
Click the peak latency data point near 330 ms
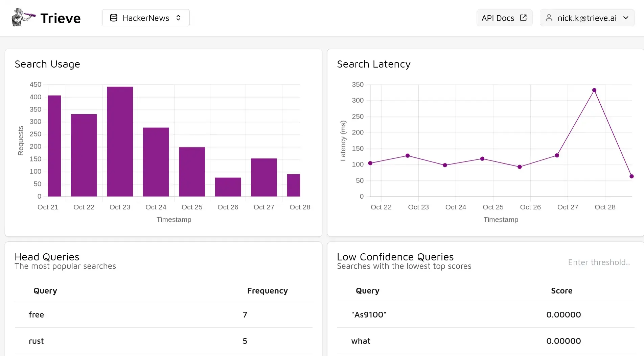(x=594, y=90)
